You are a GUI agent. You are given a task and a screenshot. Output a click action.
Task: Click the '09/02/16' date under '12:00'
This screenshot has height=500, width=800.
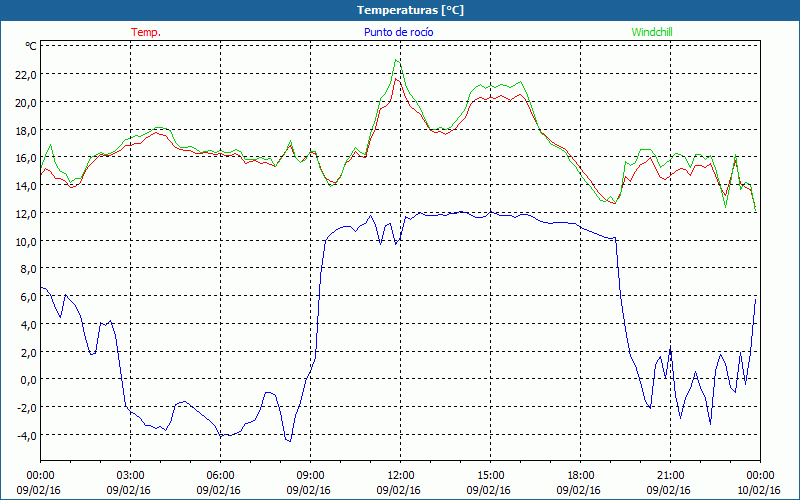(398, 490)
